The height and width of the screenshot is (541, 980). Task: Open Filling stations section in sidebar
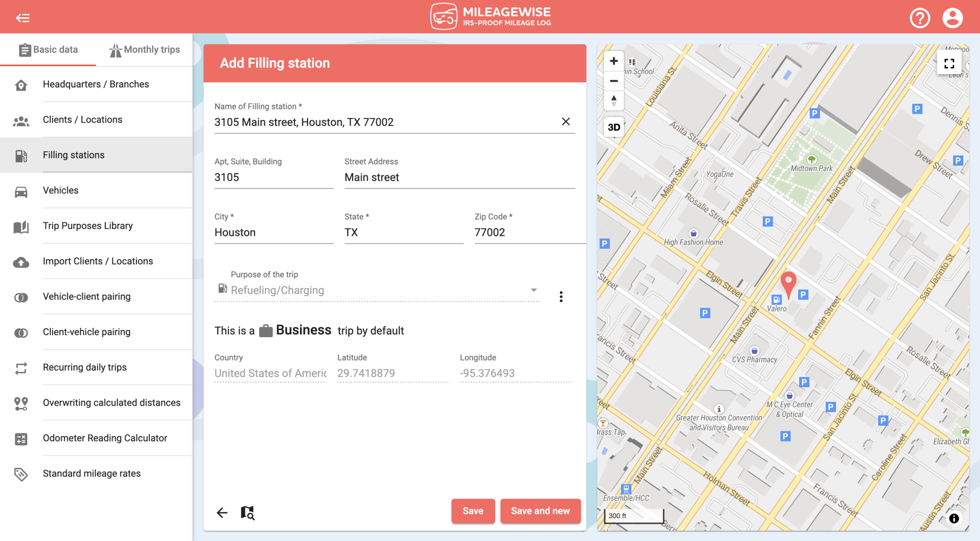pyautogui.click(x=73, y=155)
